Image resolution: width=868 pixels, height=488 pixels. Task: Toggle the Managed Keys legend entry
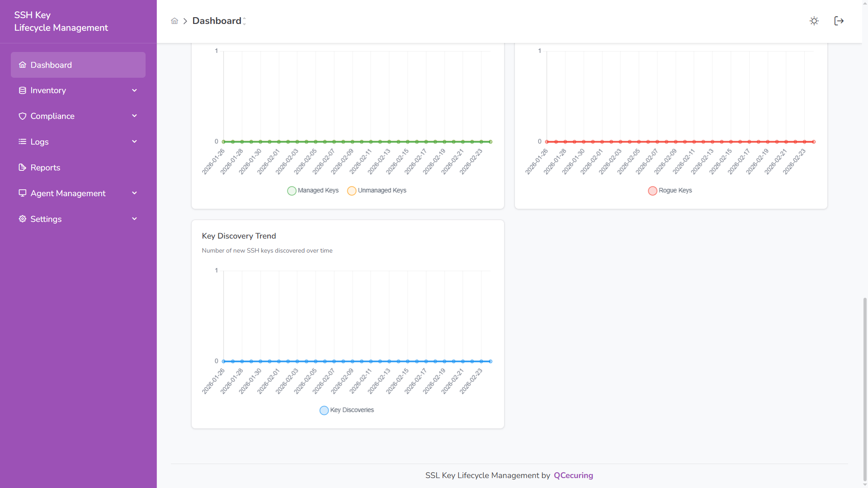pos(313,190)
